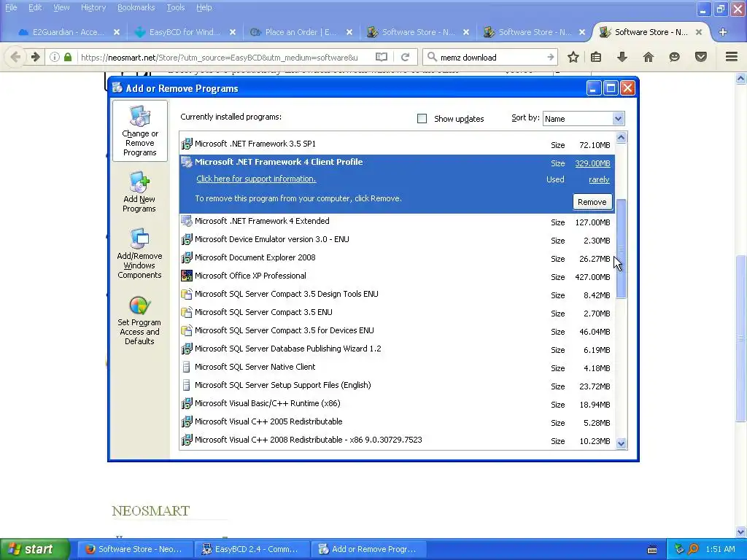
Task: Switch to Software Store Firefox taskbar button
Action: click(x=135, y=549)
